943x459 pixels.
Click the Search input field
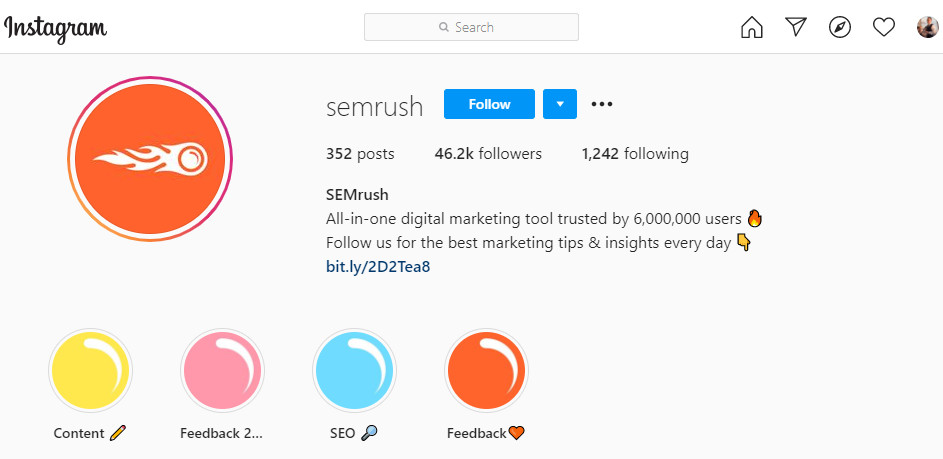tap(471, 27)
